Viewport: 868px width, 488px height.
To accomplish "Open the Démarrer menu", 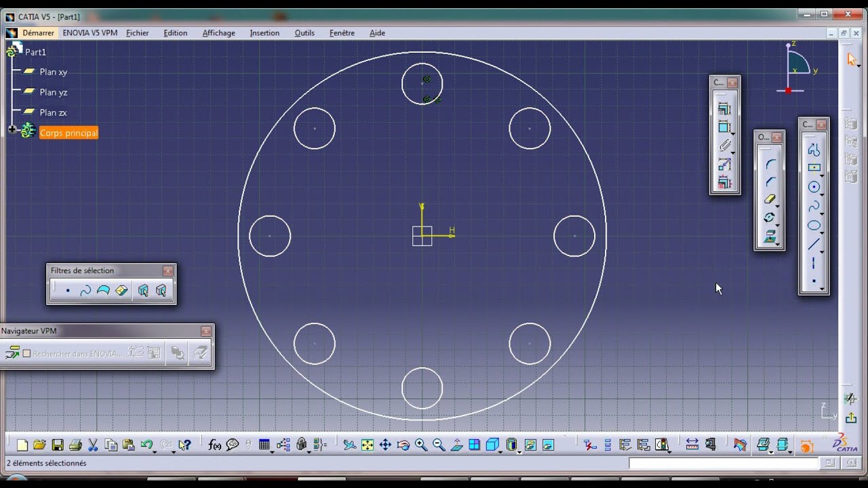I will click(x=38, y=33).
